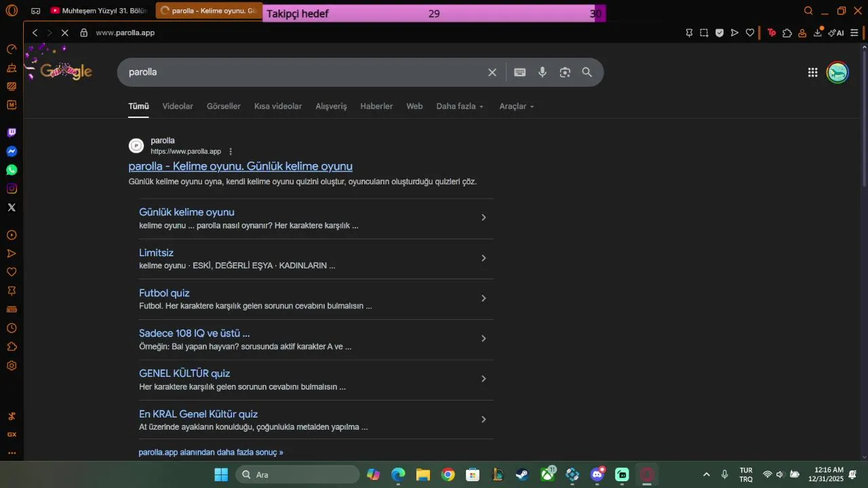The image size is (868, 488).
Task: Take a snapshot with the toolbar capture icon
Action: click(x=704, y=33)
